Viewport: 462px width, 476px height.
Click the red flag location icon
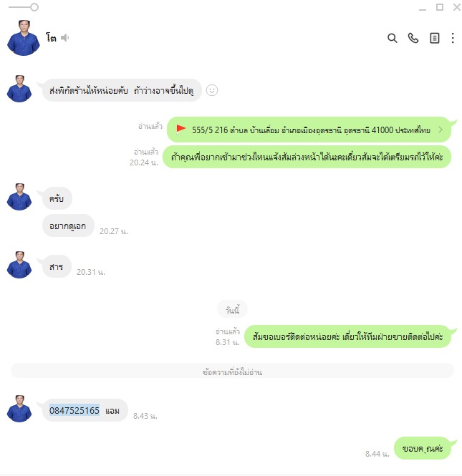pyautogui.click(x=181, y=130)
